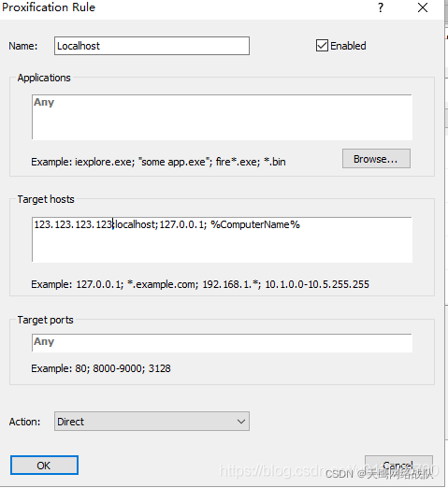448x488 pixels.
Task: Click the Action: label
Action: pyautogui.click(x=24, y=422)
